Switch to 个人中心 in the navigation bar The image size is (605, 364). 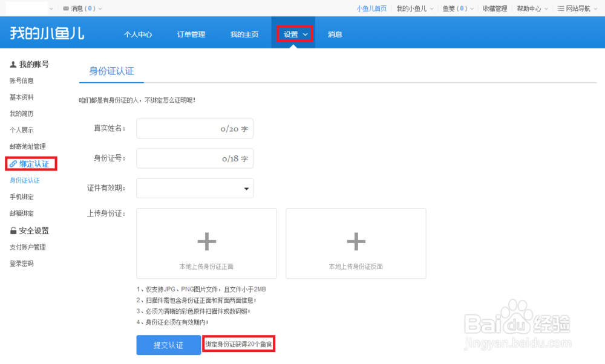coord(138,34)
